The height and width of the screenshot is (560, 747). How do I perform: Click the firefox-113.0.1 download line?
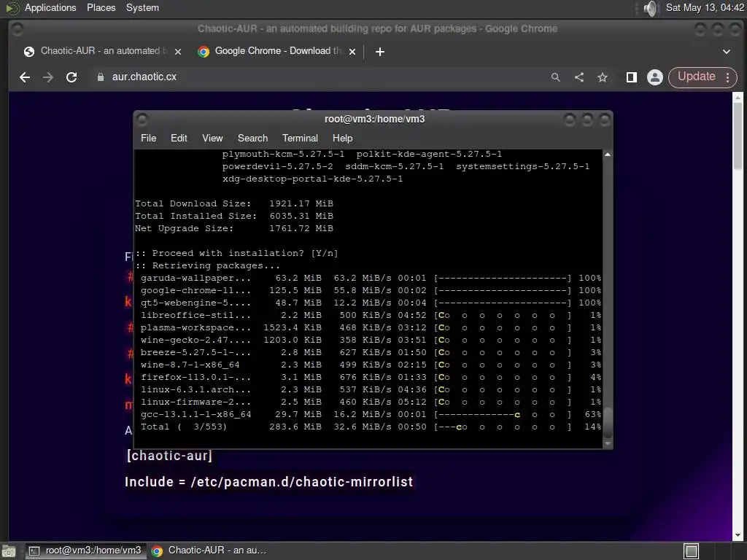[371, 377]
